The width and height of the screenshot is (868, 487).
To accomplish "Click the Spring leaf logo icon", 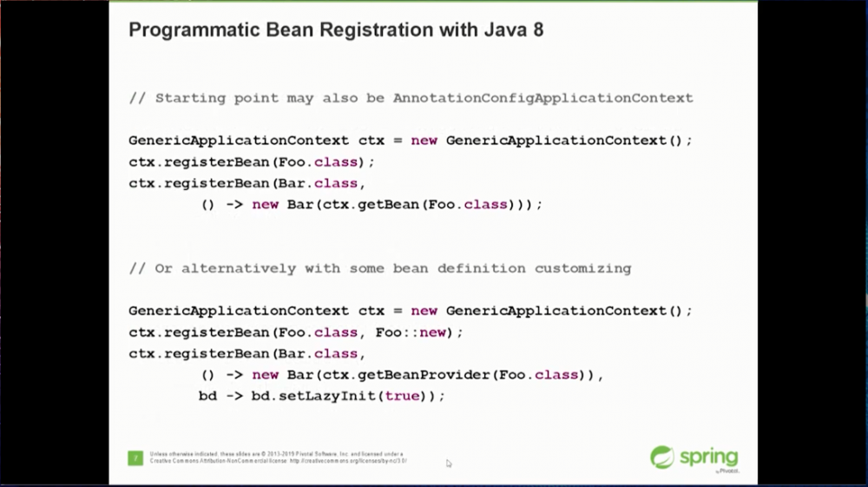I will coord(661,457).
